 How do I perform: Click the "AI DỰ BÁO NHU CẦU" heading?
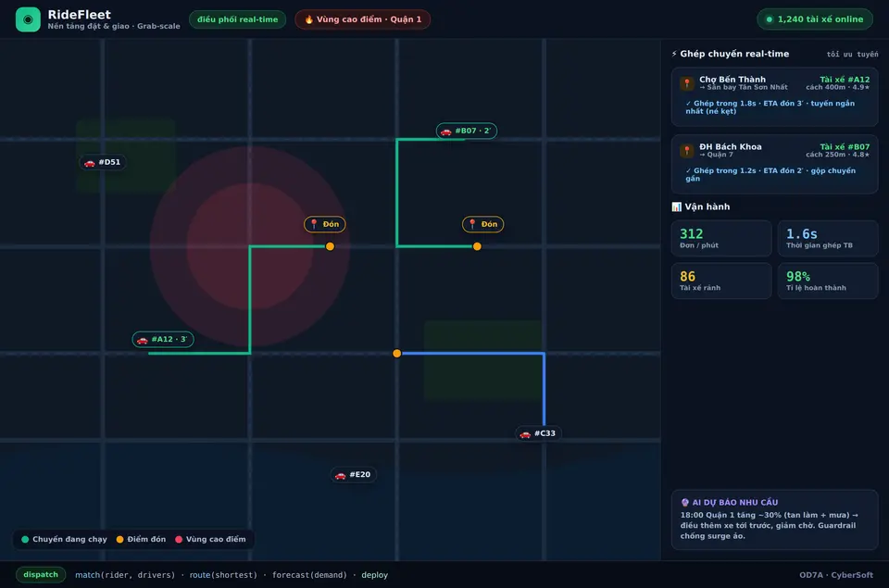coord(734,503)
